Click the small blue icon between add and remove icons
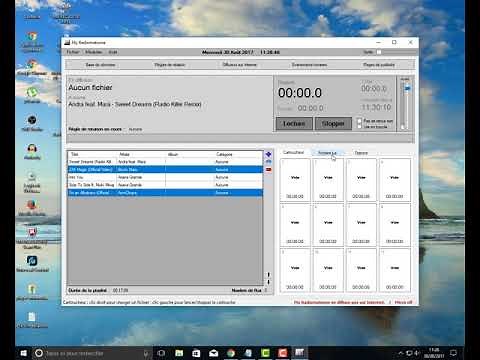This screenshot has width=480, height=360. [x=269, y=162]
